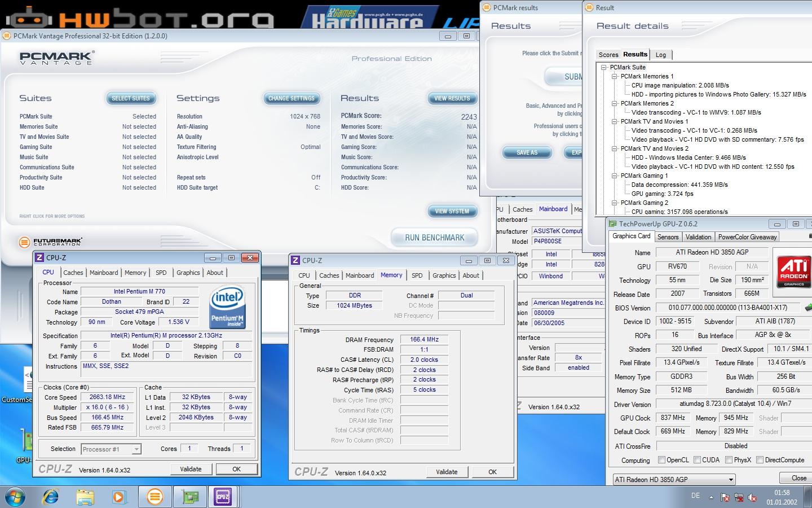Screen dimensions: 812x508
Task: Click SAVE AS in PCMark results window
Action: 527,152
